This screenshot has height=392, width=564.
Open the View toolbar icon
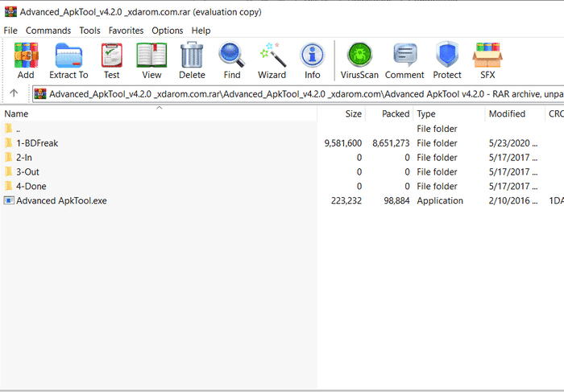click(x=151, y=55)
